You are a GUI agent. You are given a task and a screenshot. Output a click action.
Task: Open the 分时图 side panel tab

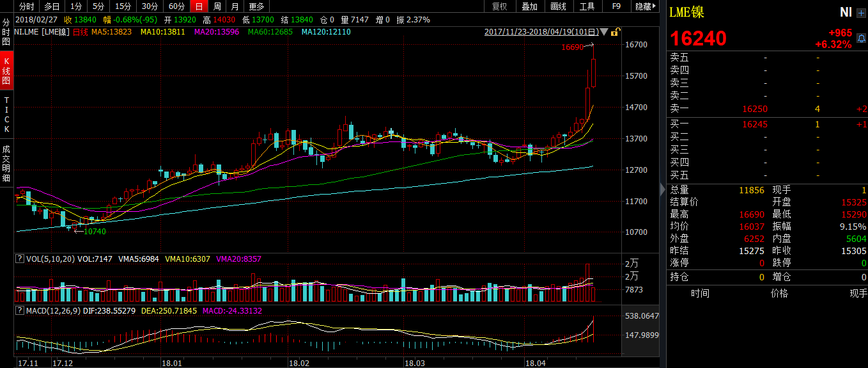click(x=6, y=32)
